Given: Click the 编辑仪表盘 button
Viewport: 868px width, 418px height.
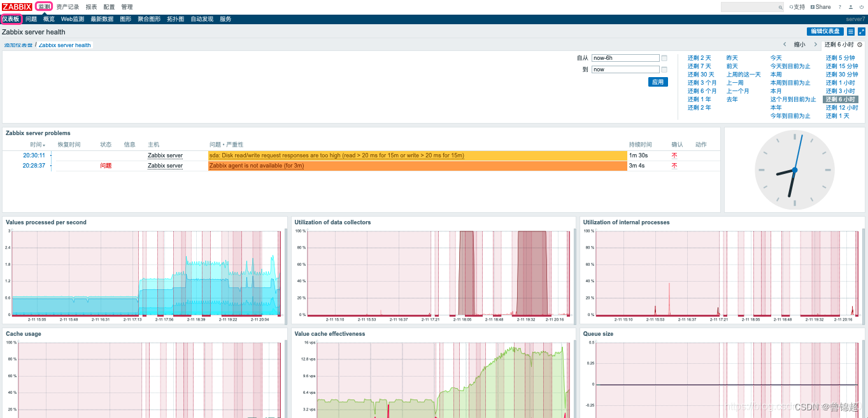Looking at the screenshot, I should [825, 31].
